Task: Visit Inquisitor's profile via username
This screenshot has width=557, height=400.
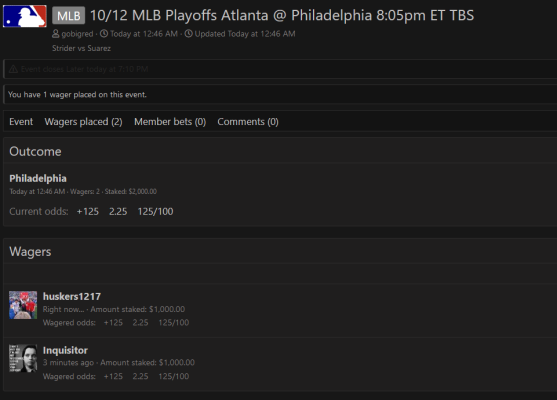Action: [x=65, y=350]
